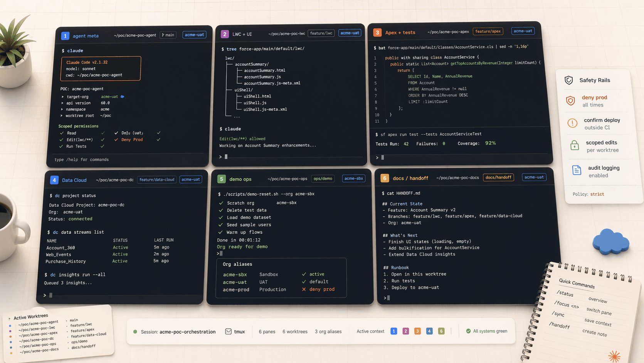The image size is (644, 363).
Task: Toggle the Deny Prod permission checkmark
Action: point(116,140)
